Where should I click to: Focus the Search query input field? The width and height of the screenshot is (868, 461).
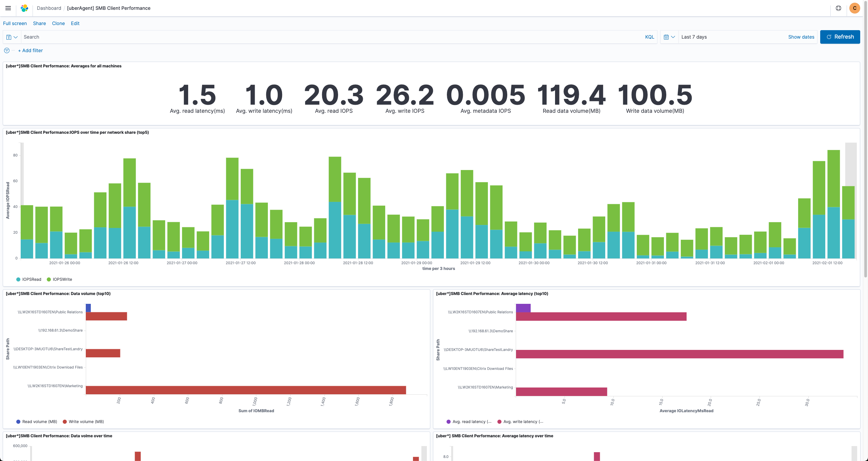[x=332, y=37]
